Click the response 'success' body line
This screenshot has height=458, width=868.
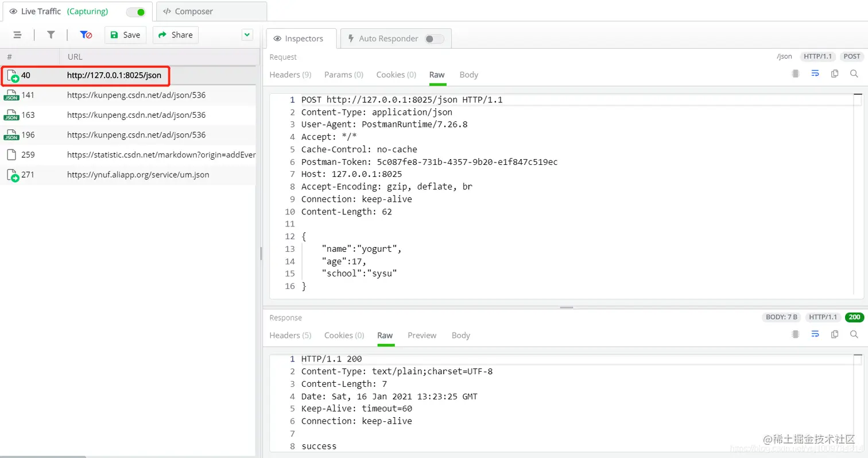point(319,446)
